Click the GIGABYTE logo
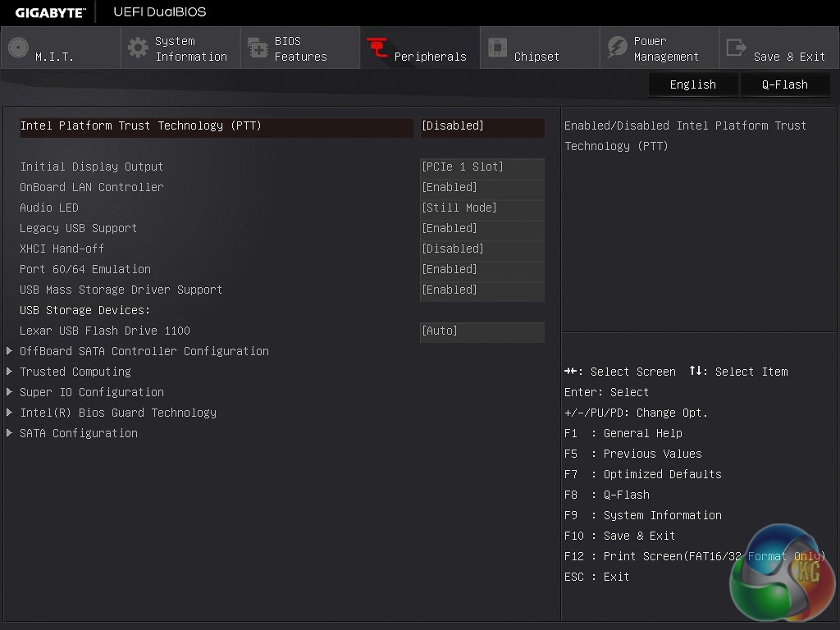Screen dimensions: 840x630 coord(50,12)
